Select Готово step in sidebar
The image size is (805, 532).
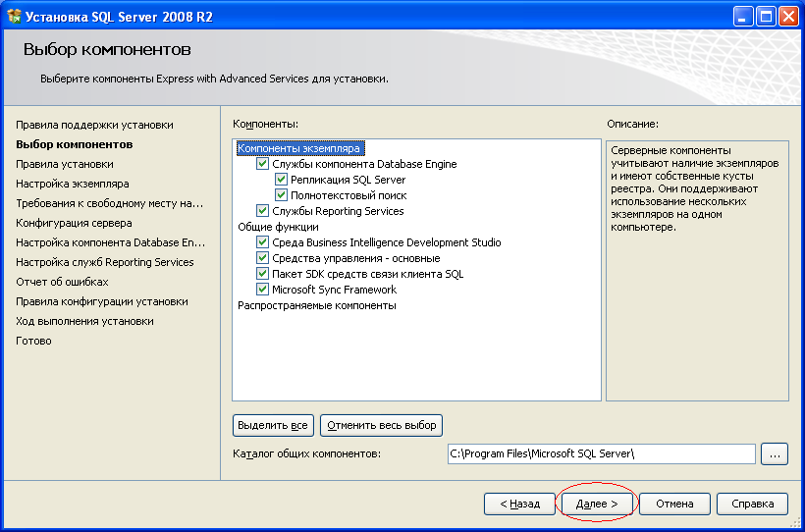(x=34, y=341)
